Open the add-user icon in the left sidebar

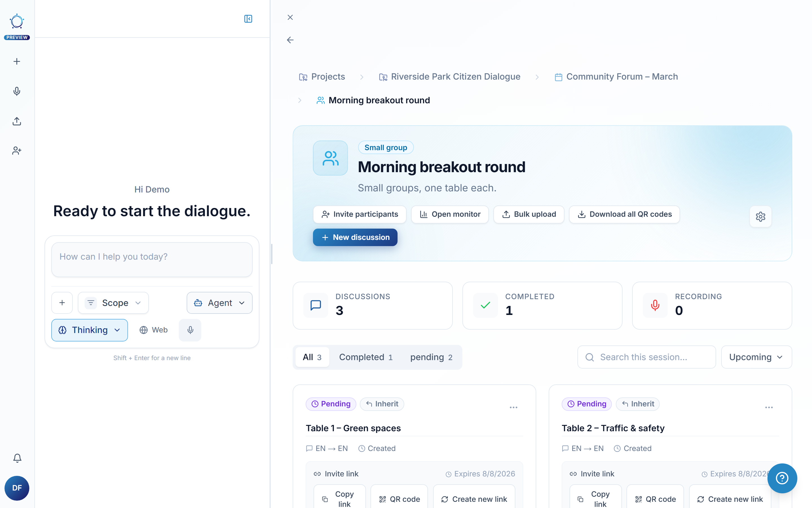tap(17, 151)
